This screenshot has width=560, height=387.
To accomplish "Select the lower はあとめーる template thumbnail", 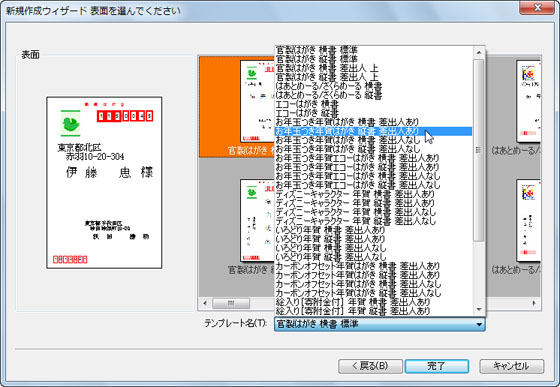I will (516, 227).
